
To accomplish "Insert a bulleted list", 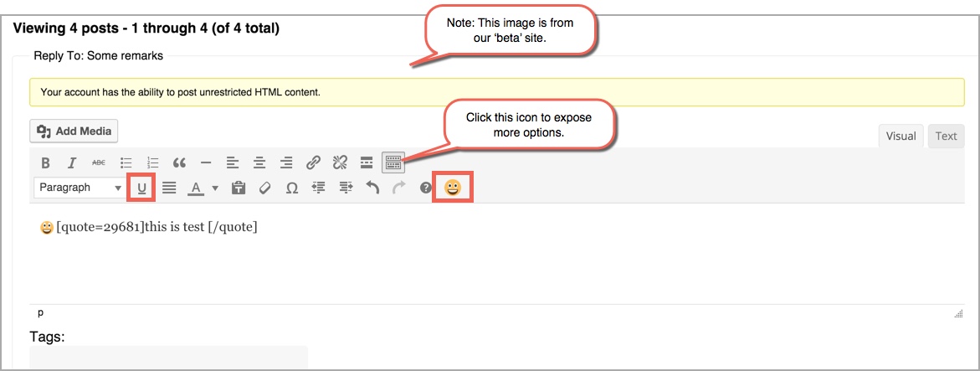I will 126,162.
